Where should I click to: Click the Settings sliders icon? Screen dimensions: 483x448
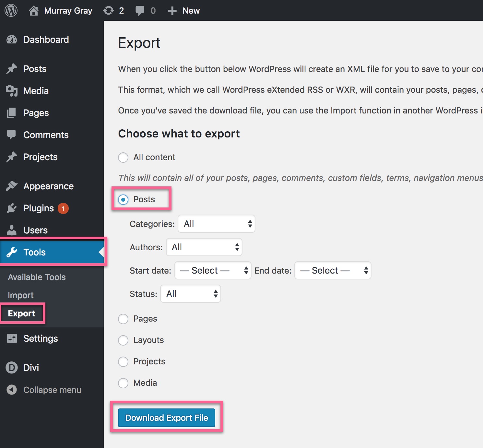[x=12, y=338]
